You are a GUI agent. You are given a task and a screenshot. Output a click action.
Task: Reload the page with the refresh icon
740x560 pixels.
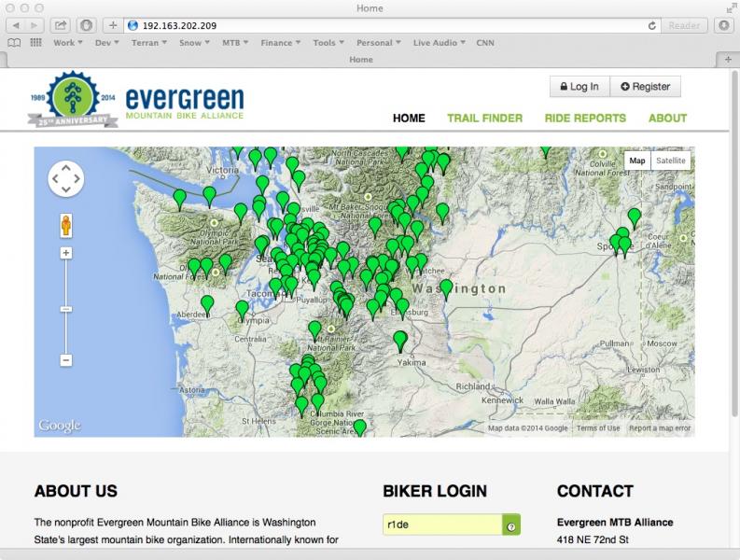click(651, 25)
